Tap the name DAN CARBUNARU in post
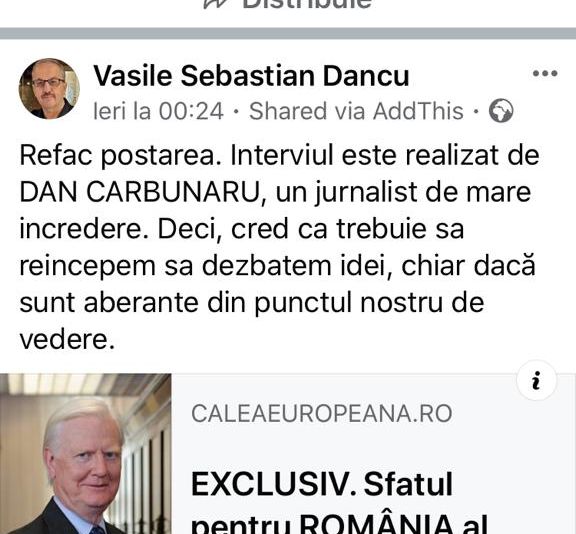Screen dimensions: 576x534 (140, 192)
